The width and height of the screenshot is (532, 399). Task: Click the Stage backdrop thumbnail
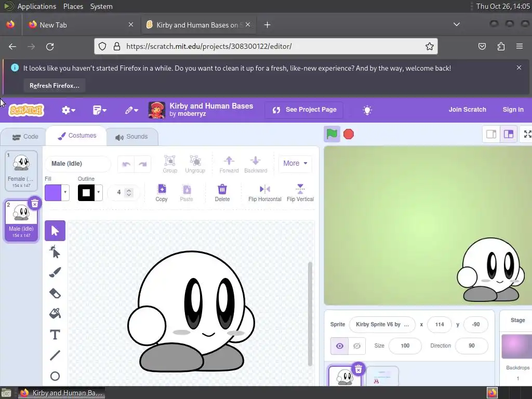517,346
